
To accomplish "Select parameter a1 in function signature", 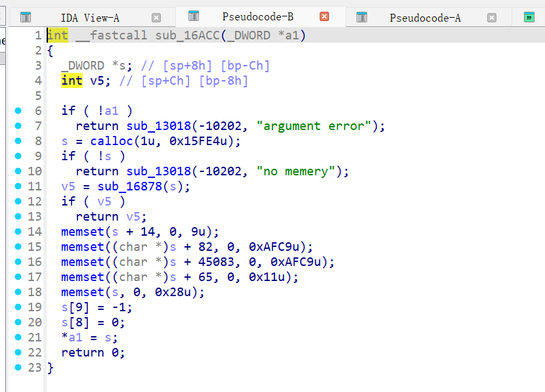I will coord(292,35).
